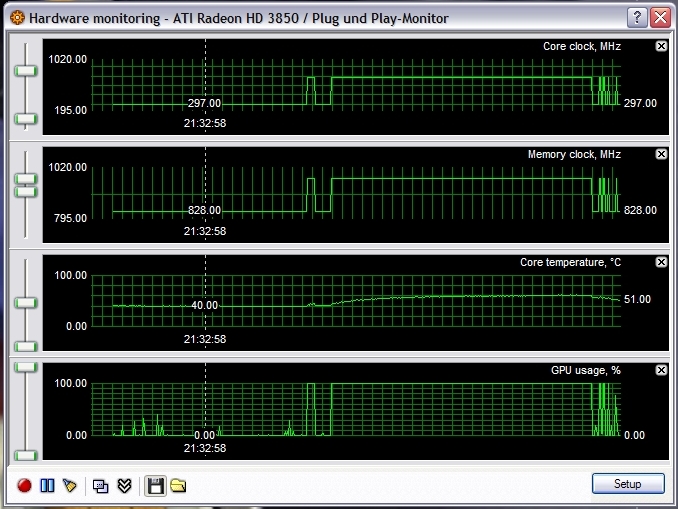
Task: Close the GPU usage graph
Action: click(x=661, y=370)
